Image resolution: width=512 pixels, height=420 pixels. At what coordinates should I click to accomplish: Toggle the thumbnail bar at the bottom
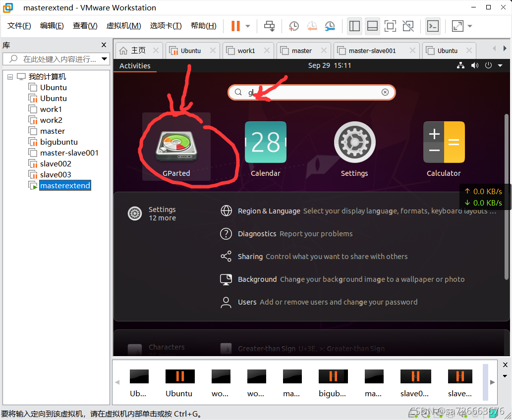372,26
